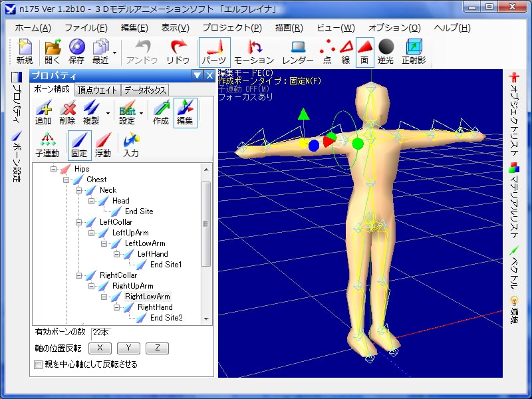Open the 最近 (Recent) files dropdown arrow

coord(115,53)
